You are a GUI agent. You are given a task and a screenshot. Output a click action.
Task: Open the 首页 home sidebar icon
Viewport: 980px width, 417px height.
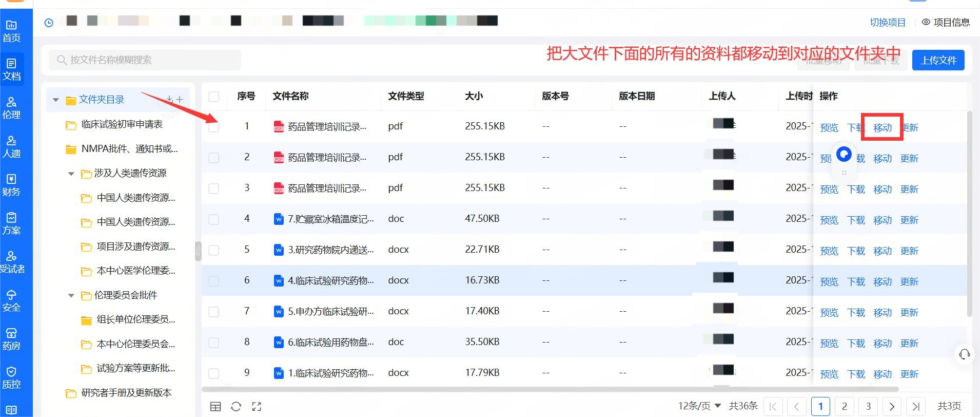[x=11, y=31]
